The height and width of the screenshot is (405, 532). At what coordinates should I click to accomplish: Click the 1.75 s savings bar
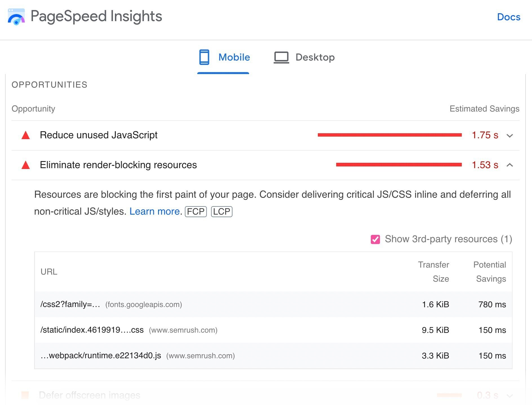coord(390,135)
